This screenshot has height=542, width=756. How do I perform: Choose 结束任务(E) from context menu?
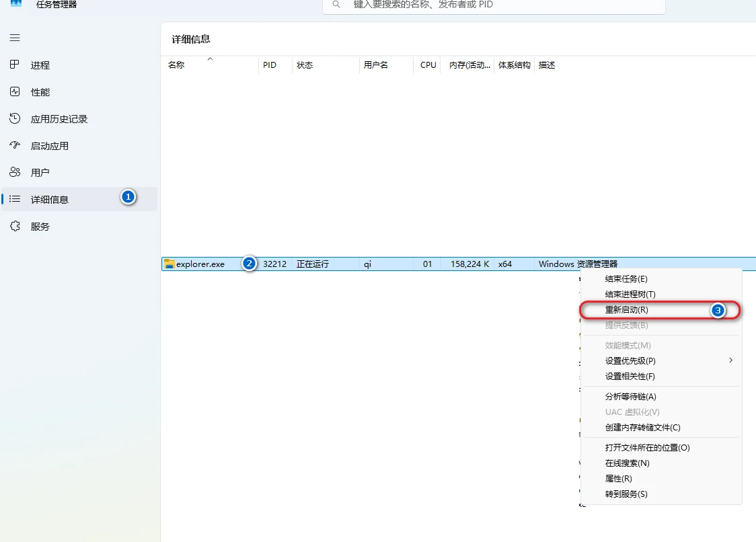pos(626,279)
